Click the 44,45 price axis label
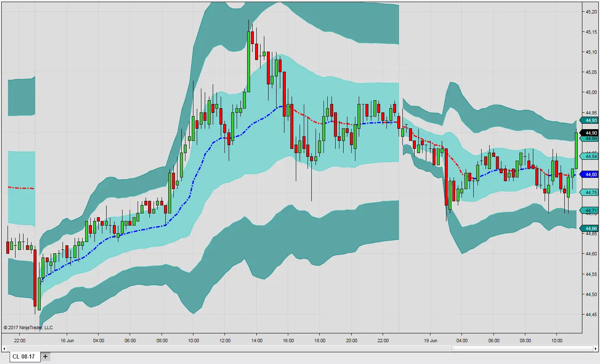 [591, 315]
